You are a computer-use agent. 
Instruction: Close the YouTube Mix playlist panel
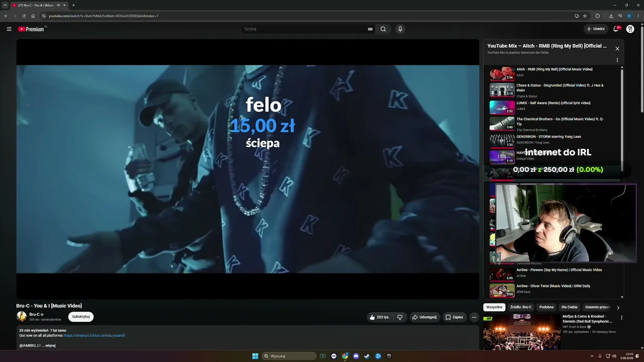coord(617,49)
